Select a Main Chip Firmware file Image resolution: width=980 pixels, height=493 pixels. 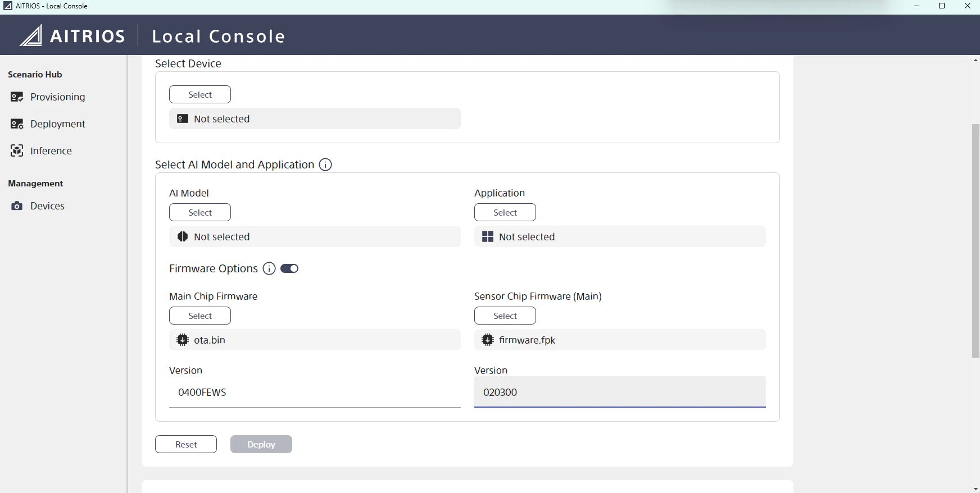(200, 316)
